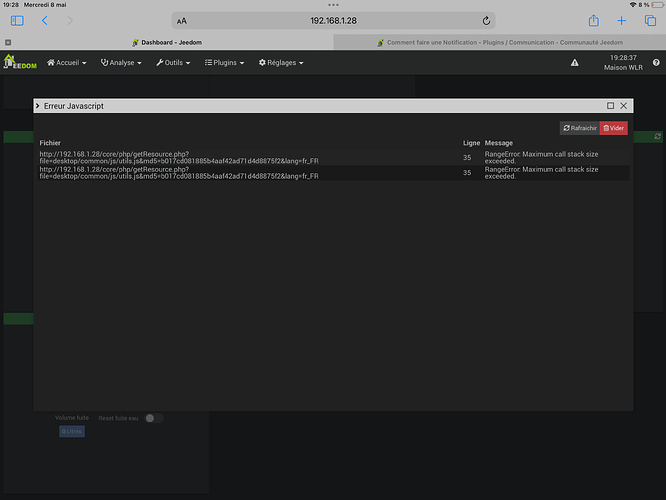This screenshot has height=500, width=666.
Task: Open the AA reader text size control
Action: pyautogui.click(x=182, y=21)
